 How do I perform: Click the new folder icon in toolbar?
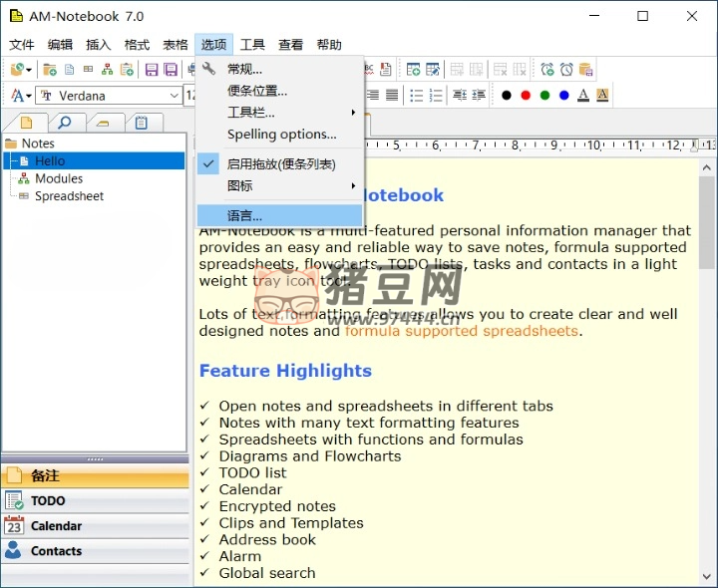pyautogui.click(x=50, y=70)
